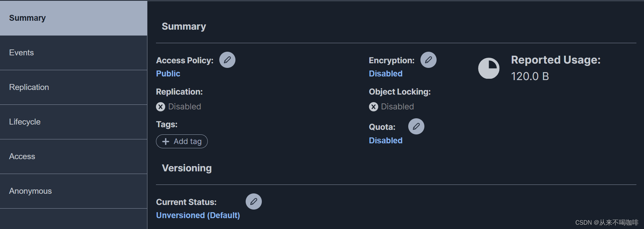Click the Unversioned (Default) status link

click(x=198, y=215)
